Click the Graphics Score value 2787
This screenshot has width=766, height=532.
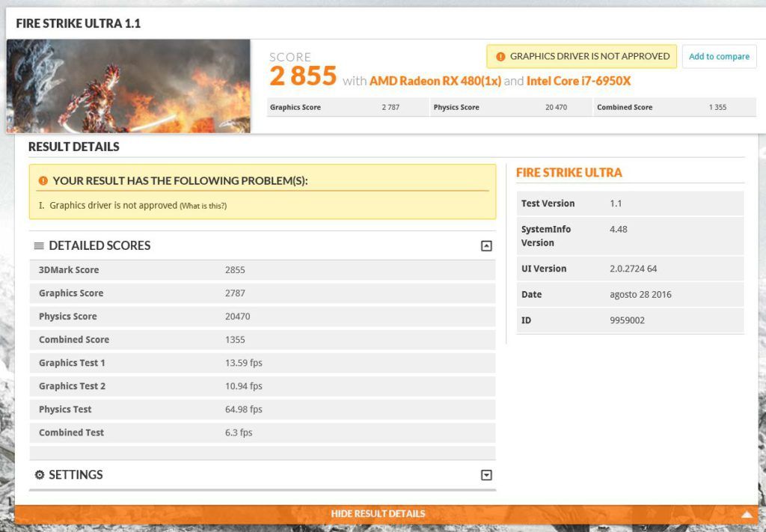[x=235, y=293]
